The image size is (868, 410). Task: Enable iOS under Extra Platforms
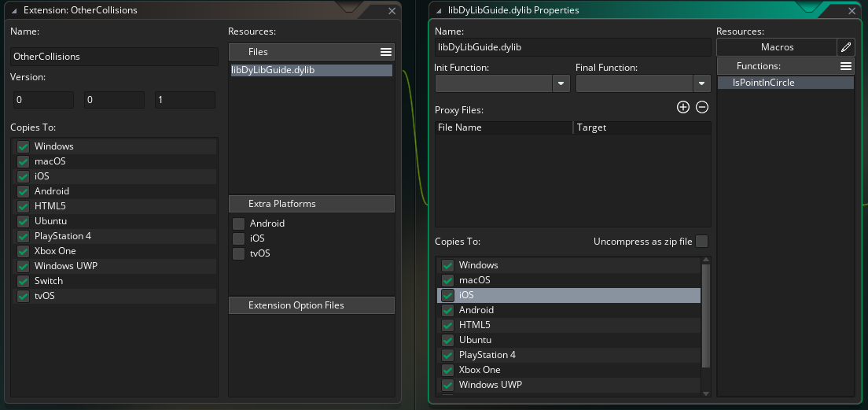tap(238, 238)
